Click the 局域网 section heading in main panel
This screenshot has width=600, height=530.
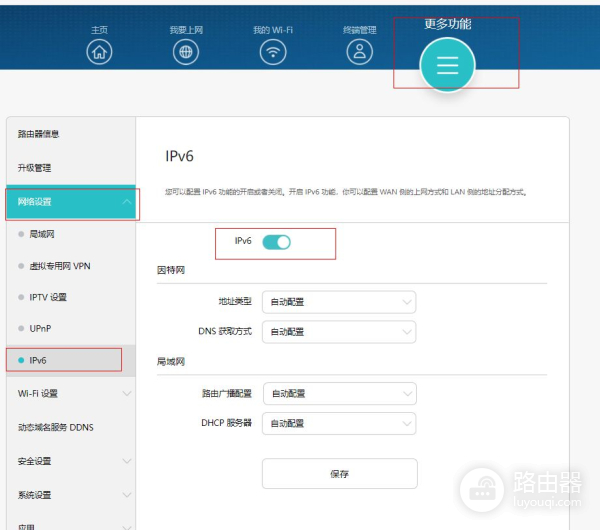[x=171, y=362]
